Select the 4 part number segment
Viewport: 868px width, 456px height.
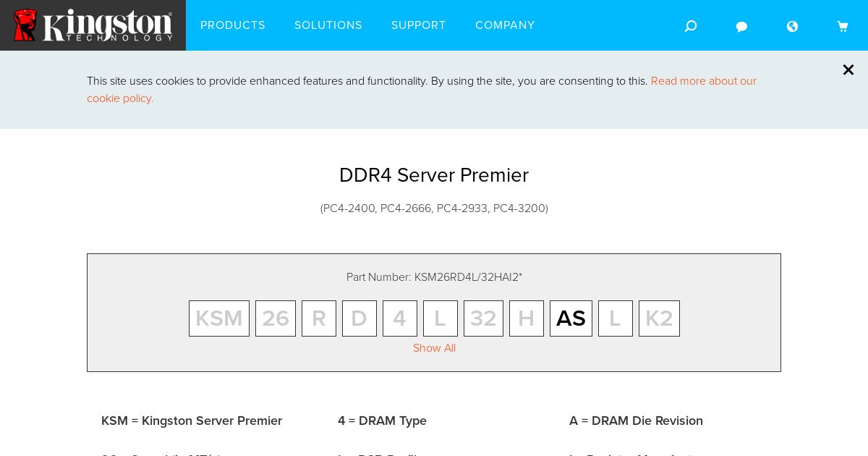click(x=400, y=318)
